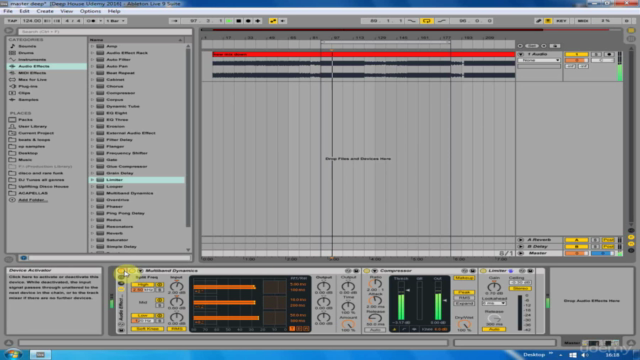Screen dimensions: 640x360
Task: Click the TAP tempo button
Action: pyautogui.click(x=12, y=21)
